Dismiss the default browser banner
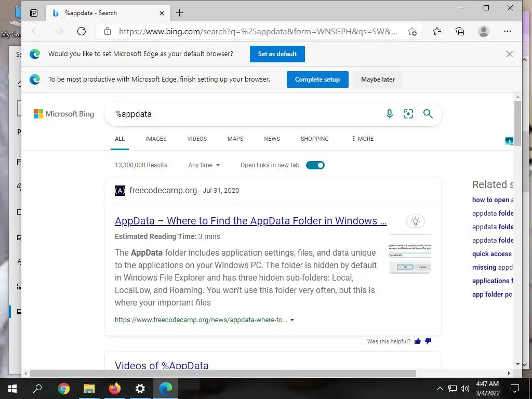The height and width of the screenshot is (399, 532). tap(510, 54)
